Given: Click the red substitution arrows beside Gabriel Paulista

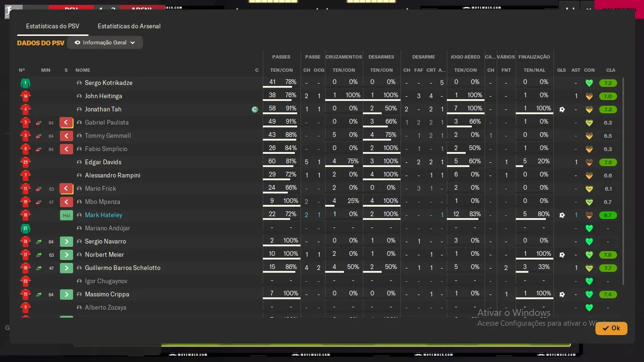Looking at the screenshot, I should (39, 123).
